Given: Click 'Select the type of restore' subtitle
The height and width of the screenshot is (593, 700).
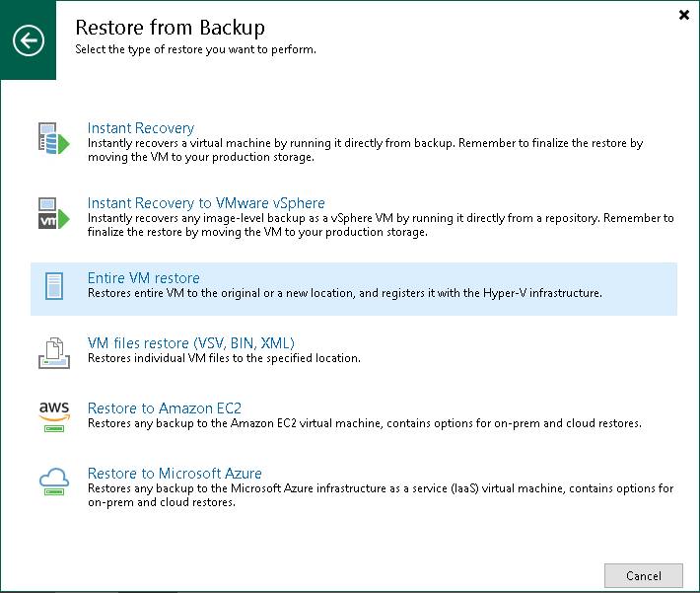Looking at the screenshot, I should coord(195,49).
